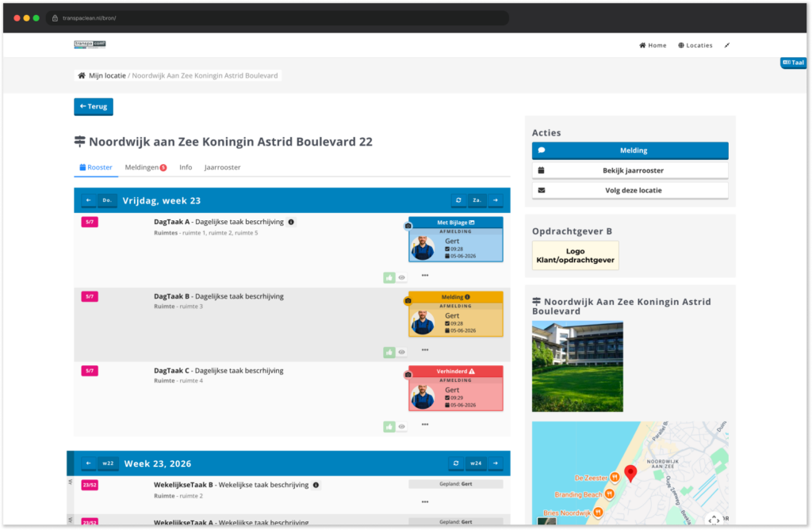The width and height of the screenshot is (812, 530).
Task: Open three-dots menu for WekelijkseTaak B
Action: (x=425, y=501)
